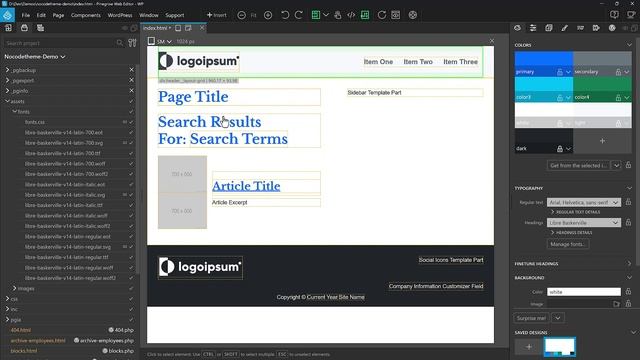Open the Page menu
This screenshot has height=360, width=640.
coord(58,15)
